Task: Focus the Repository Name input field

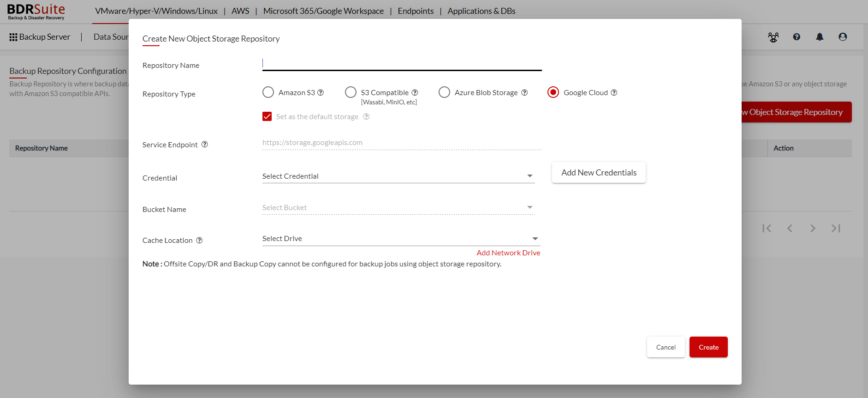Action: pyautogui.click(x=402, y=64)
